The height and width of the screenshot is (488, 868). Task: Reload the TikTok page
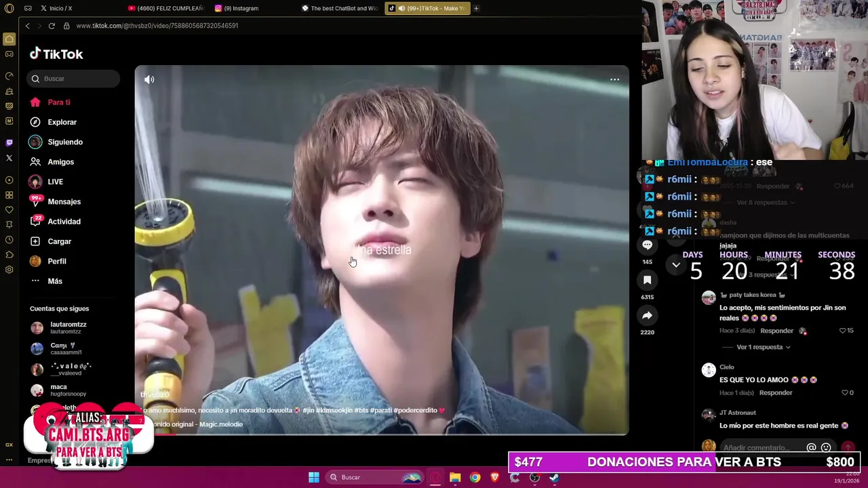click(52, 26)
